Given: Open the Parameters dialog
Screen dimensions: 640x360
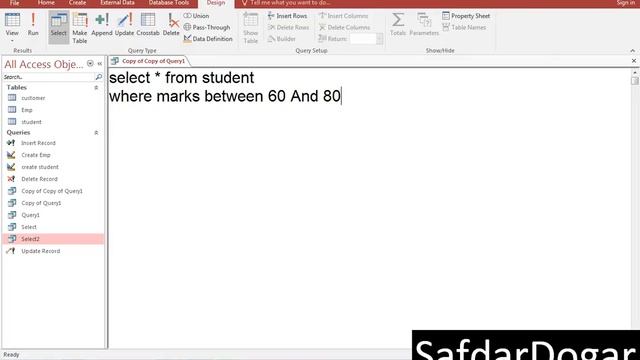Looking at the screenshot, I should click(x=424, y=24).
